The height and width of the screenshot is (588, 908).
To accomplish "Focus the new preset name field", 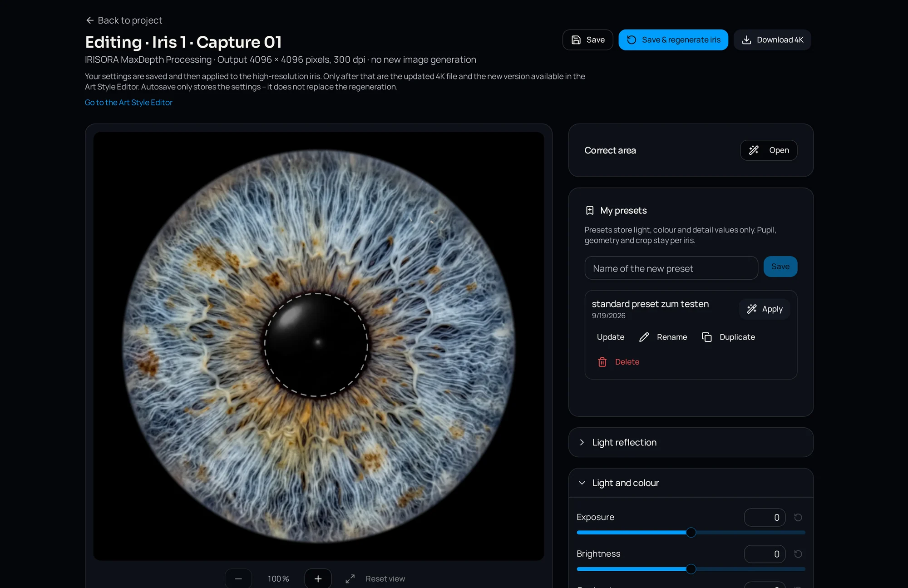I will pyautogui.click(x=671, y=268).
